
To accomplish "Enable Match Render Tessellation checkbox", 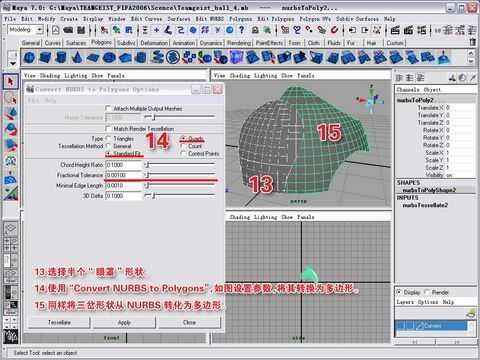I will click(108, 128).
